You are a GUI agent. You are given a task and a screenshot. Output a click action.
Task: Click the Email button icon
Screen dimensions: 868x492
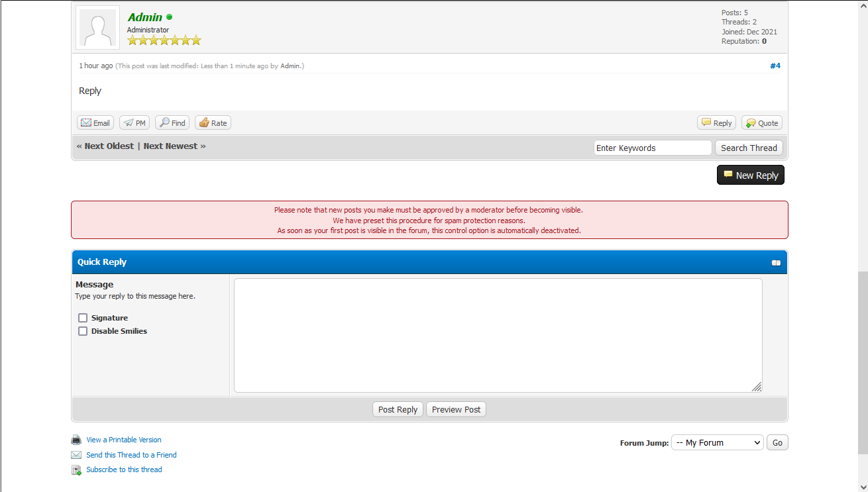click(85, 123)
